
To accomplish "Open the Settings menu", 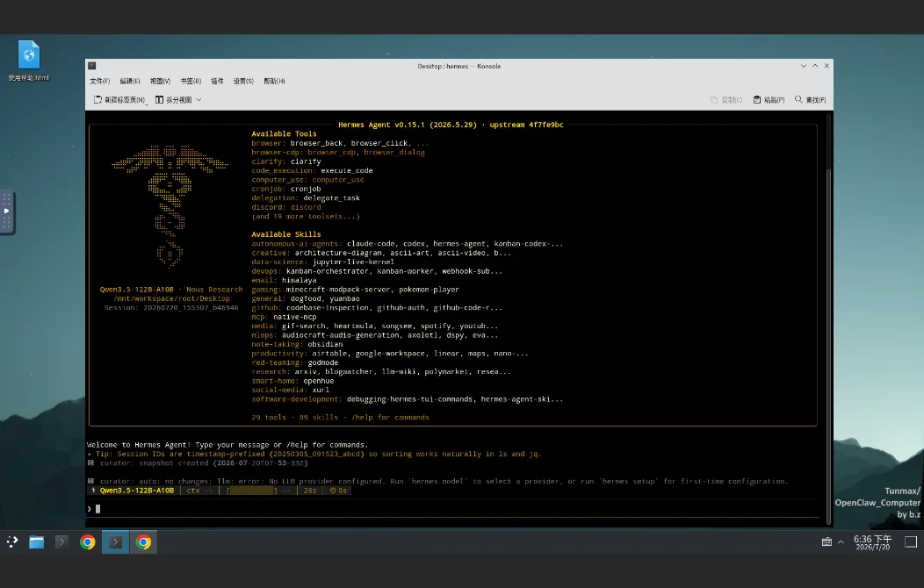I will (x=243, y=82).
